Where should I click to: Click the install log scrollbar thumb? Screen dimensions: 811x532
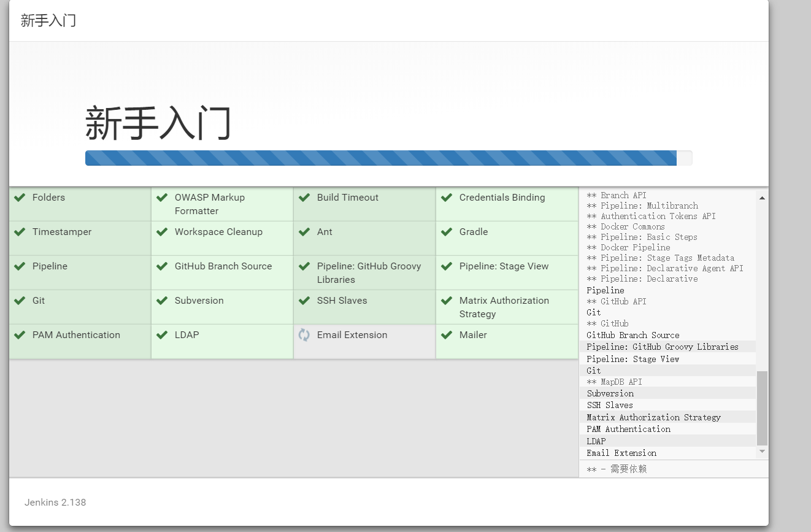click(x=762, y=408)
